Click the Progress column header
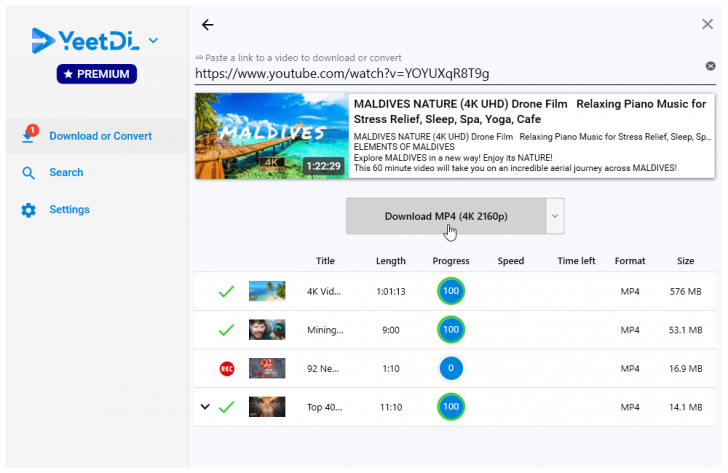This screenshot has width=728, height=473. 451,261
